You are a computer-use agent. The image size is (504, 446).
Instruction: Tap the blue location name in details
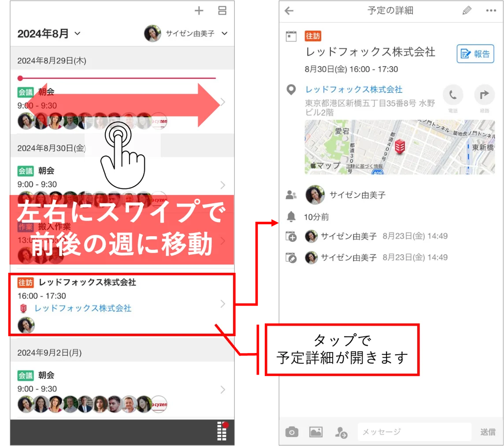(x=354, y=89)
